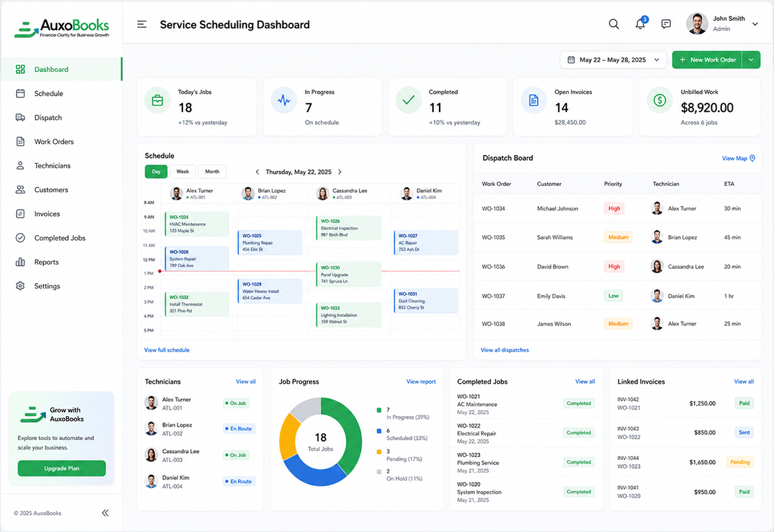Collapse sidebar with double chevron icon
The width and height of the screenshot is (774, 532).
[105, 513]
